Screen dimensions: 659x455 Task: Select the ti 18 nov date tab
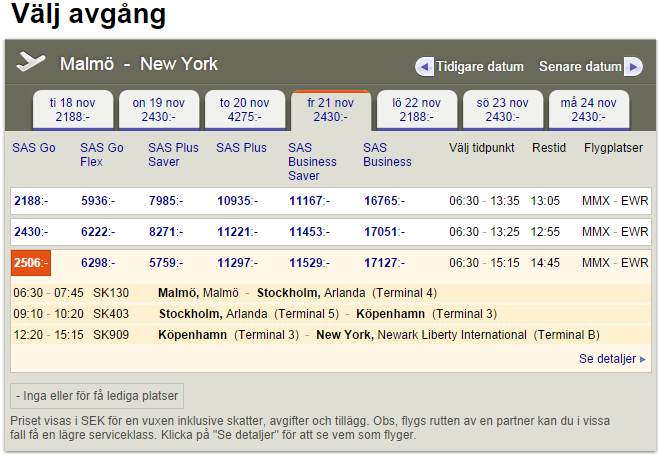click(x=73, y=110)
